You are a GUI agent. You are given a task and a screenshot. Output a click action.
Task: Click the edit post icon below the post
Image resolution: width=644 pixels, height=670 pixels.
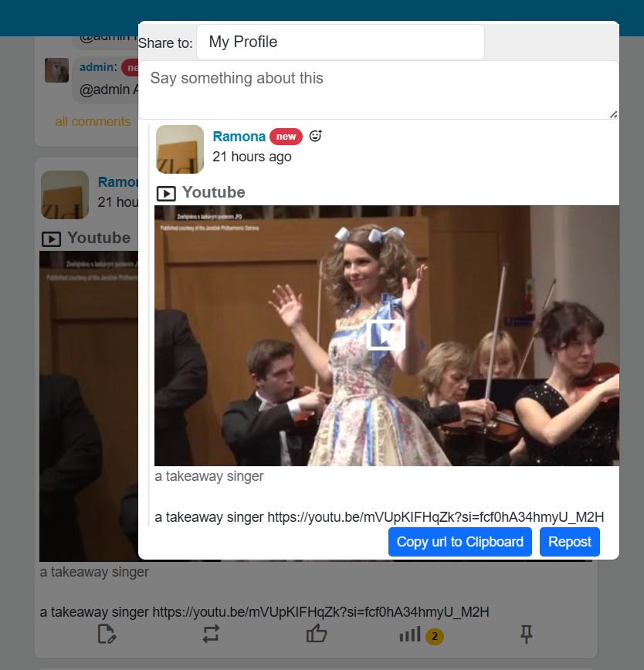pos(107,634)
